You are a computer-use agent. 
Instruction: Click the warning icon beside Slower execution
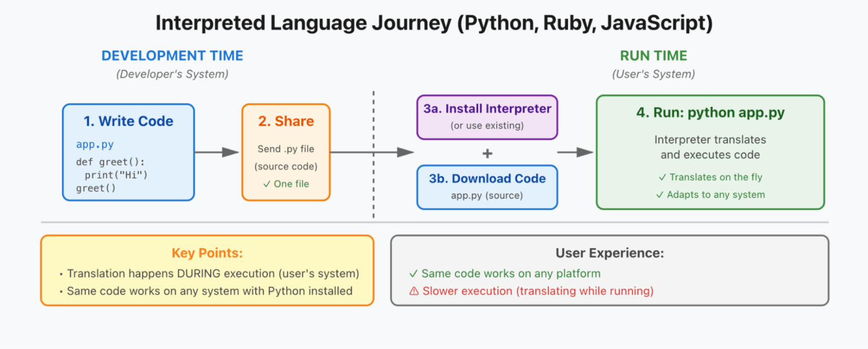[414, 291]
